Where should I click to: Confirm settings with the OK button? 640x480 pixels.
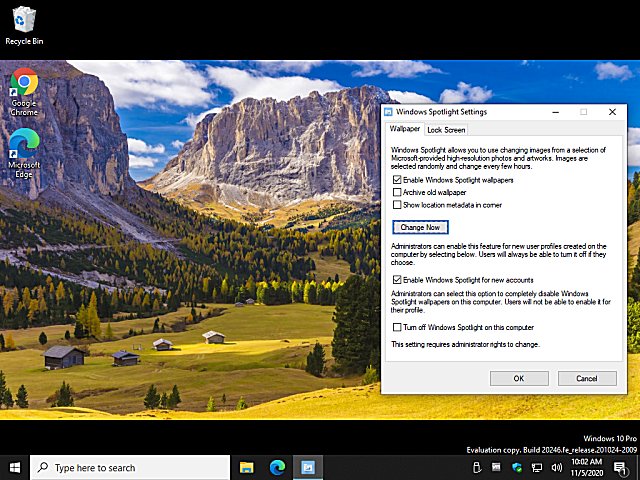518,378
